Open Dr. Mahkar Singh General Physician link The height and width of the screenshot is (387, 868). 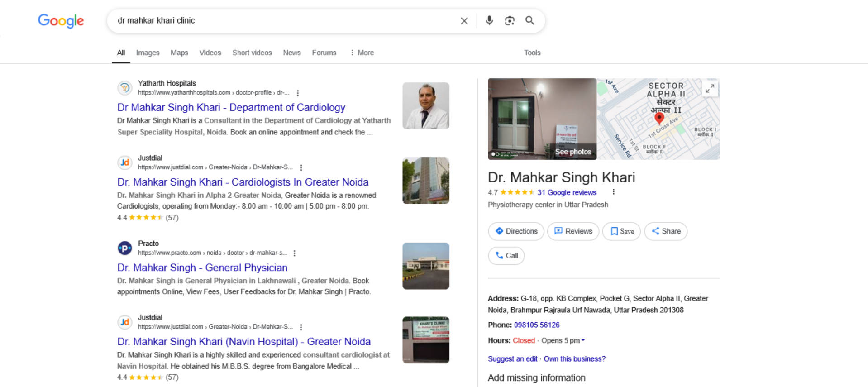click(202, 268)
